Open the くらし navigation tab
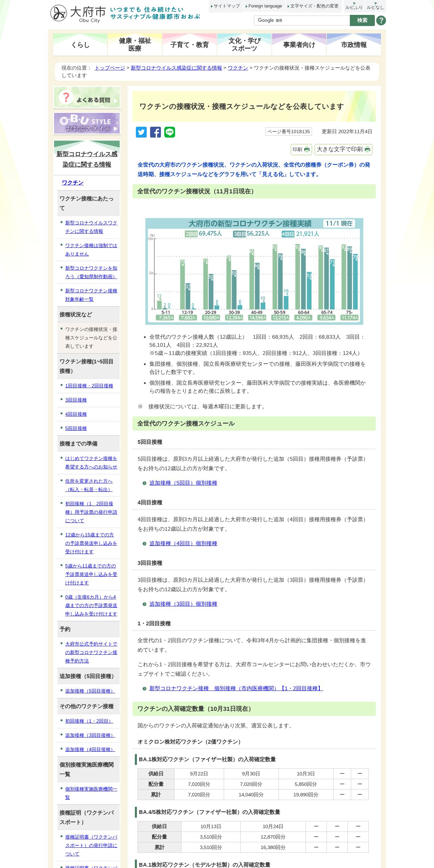The width and height of the screenshot is (434, 868). 80,45
